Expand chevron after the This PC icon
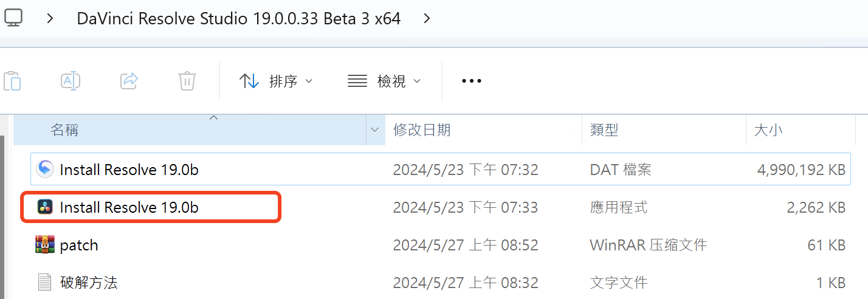 point(50,18)
